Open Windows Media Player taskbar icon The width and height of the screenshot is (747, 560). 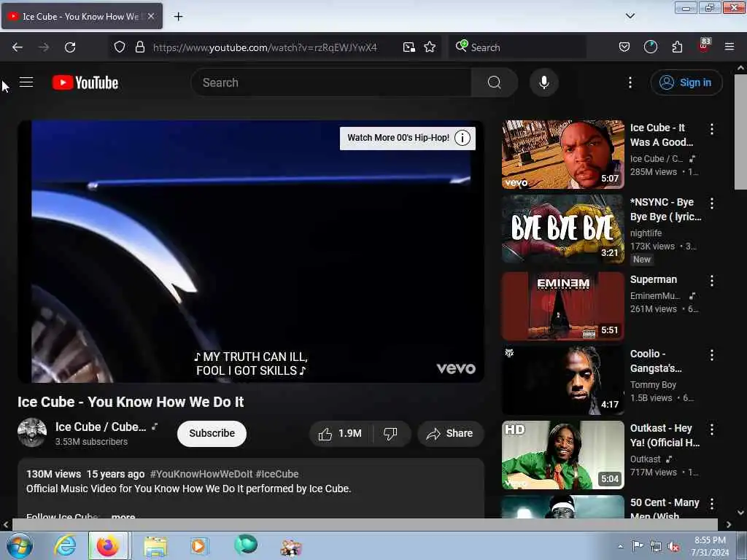198,546
